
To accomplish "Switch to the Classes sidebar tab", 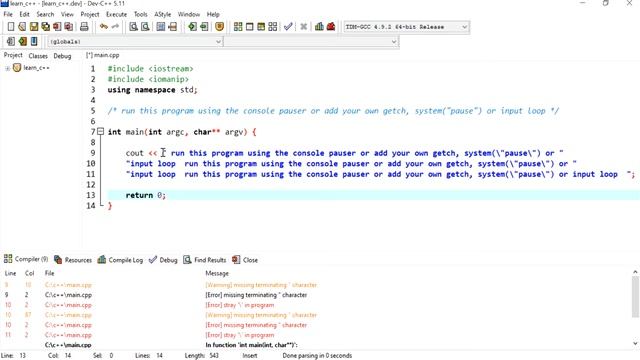I will click(x=38, y=56).
